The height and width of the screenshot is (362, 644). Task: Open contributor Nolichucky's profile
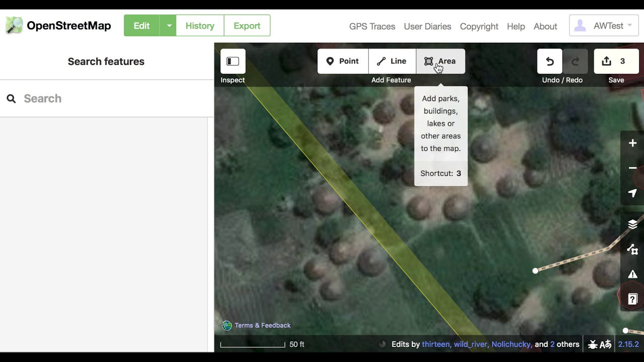pyautogui.click(x=511, y=344)
